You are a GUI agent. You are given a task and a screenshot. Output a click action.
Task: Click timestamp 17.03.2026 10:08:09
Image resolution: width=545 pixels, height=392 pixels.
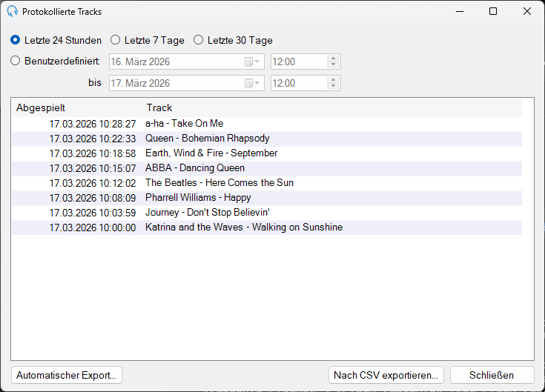(x=93, y=198)
